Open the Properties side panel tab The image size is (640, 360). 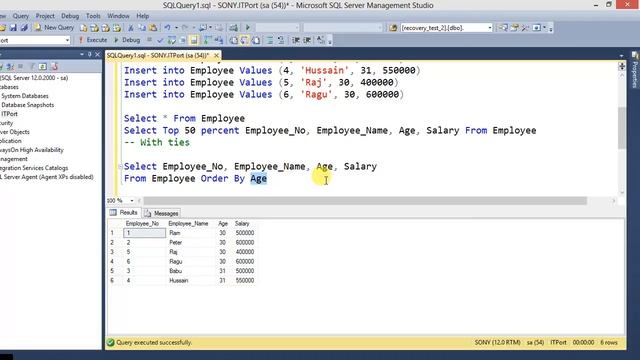click(635, 69)
